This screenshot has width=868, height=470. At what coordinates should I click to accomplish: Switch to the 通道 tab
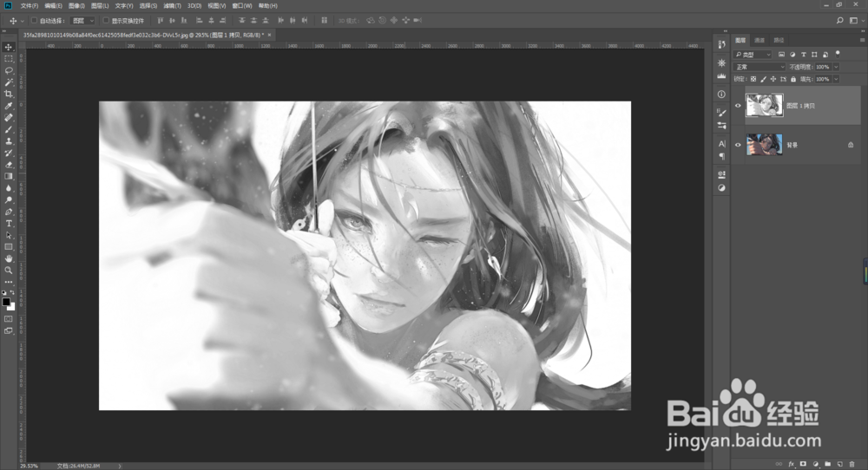(759, 40)
